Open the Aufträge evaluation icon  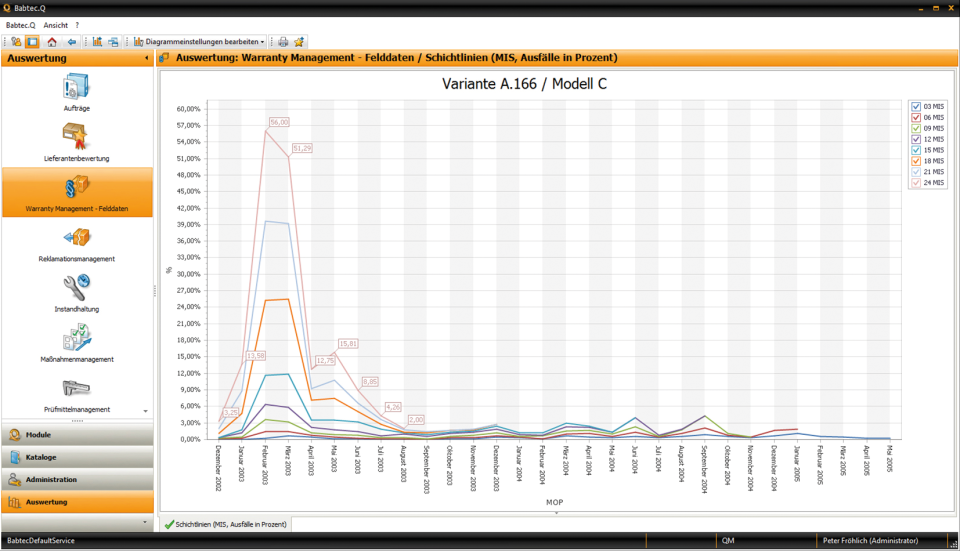tap(77, 87)
